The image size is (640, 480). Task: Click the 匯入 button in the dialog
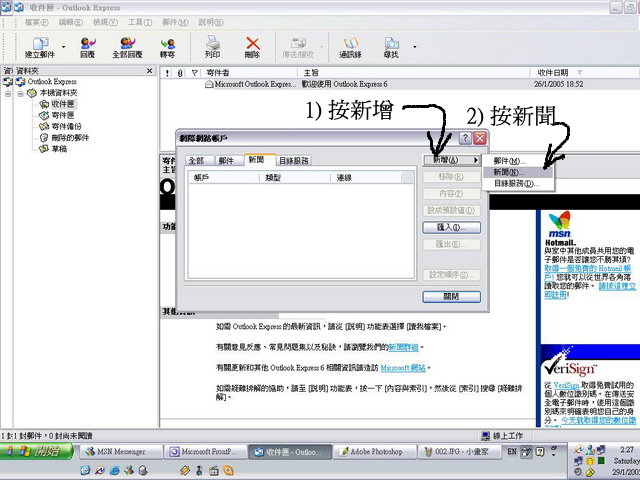pos(452,227)
